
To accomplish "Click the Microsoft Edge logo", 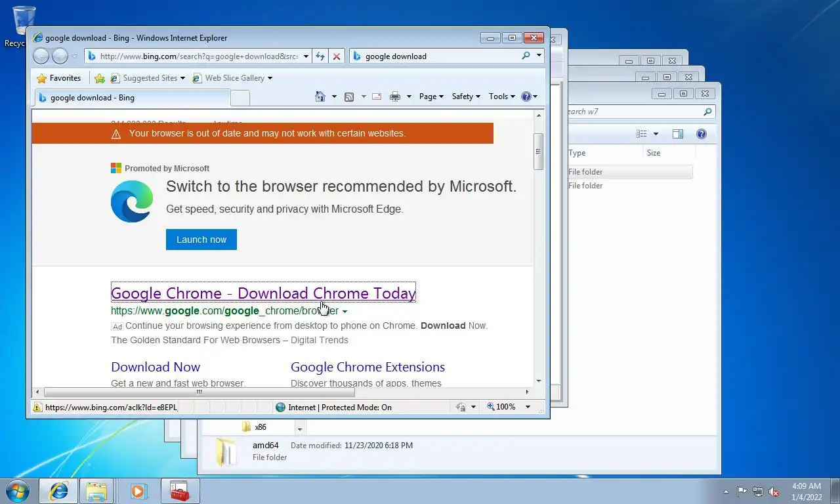I will tap(132, 201).
